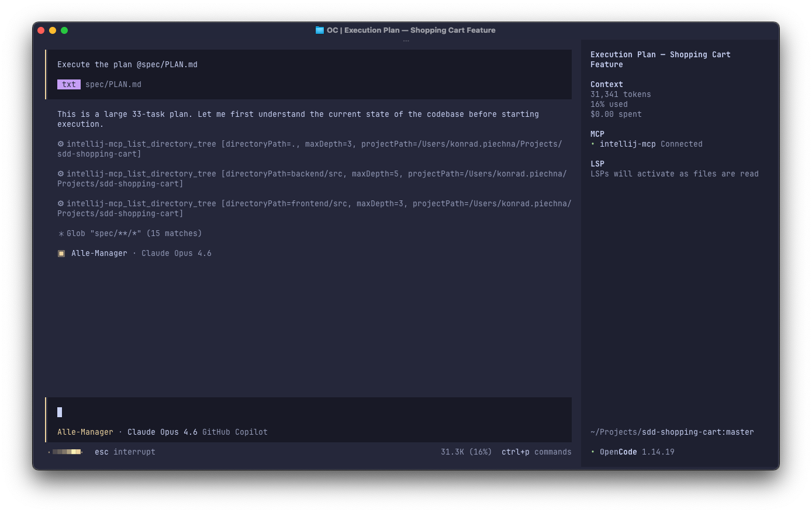Click the MCP section heading
This screenshot has width=812, height=513.
pyautogui.click(x=597, y=134)
